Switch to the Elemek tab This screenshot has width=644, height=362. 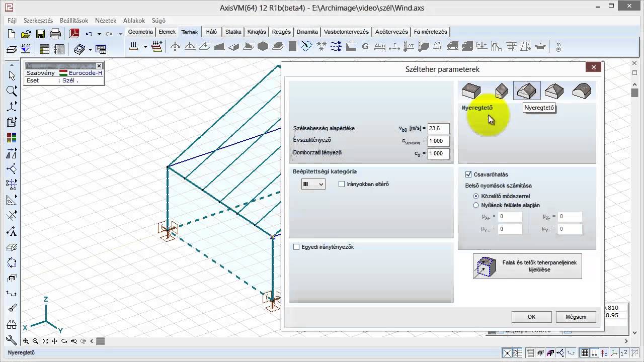pos(167,32)
